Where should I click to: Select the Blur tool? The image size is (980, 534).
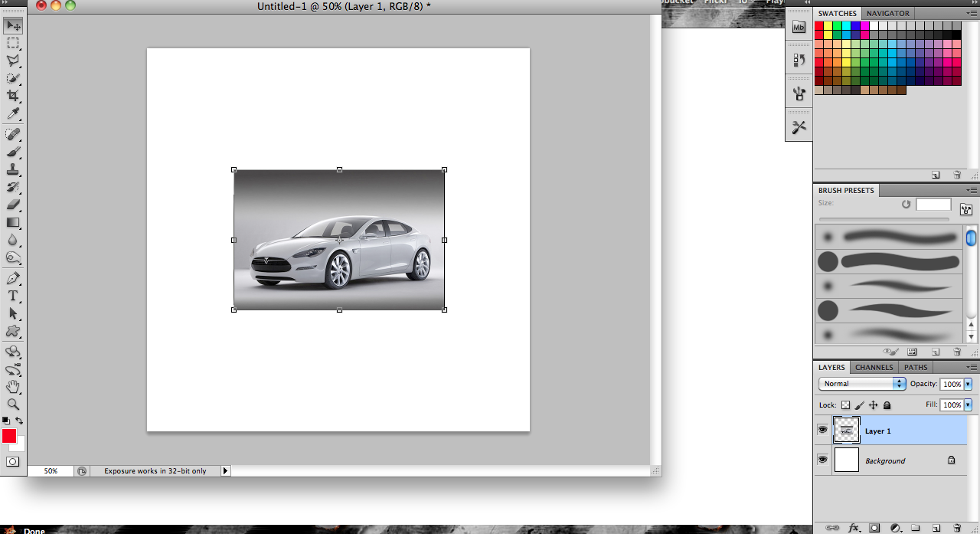pyautogui.click(x=13, y=240)
